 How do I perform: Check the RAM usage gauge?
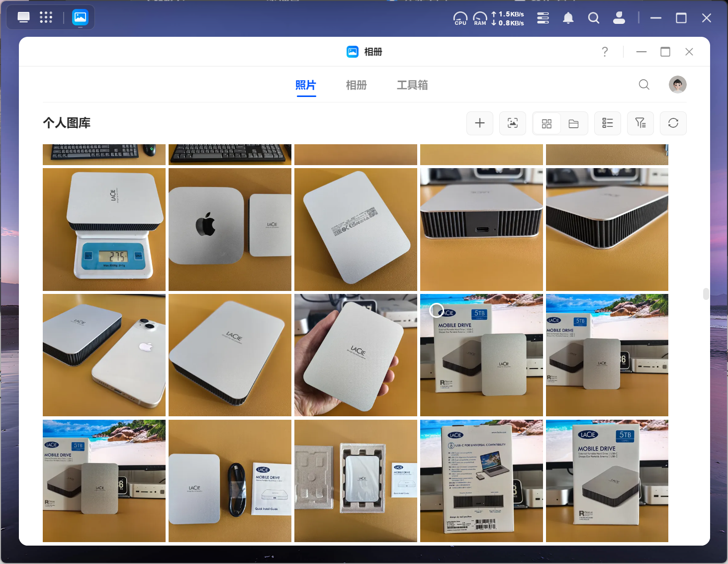480,18
